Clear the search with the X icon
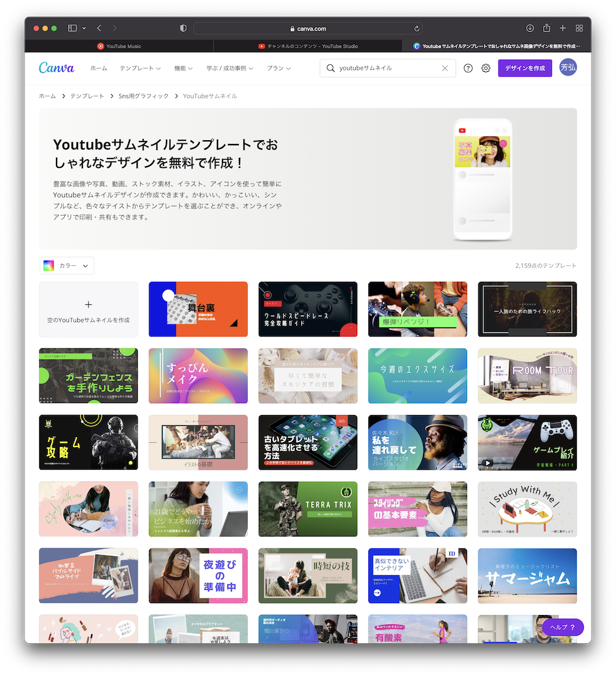The image size is (616, 676). pos(445,68)
